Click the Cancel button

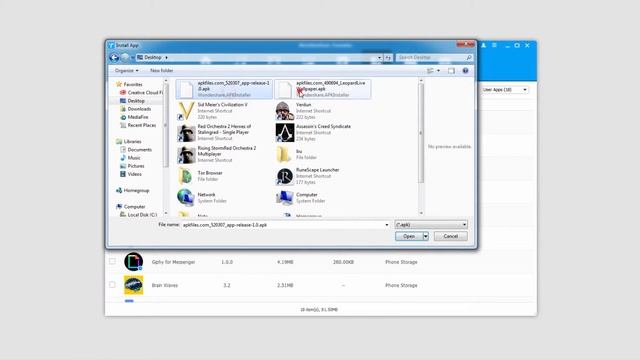click(451, 236)
